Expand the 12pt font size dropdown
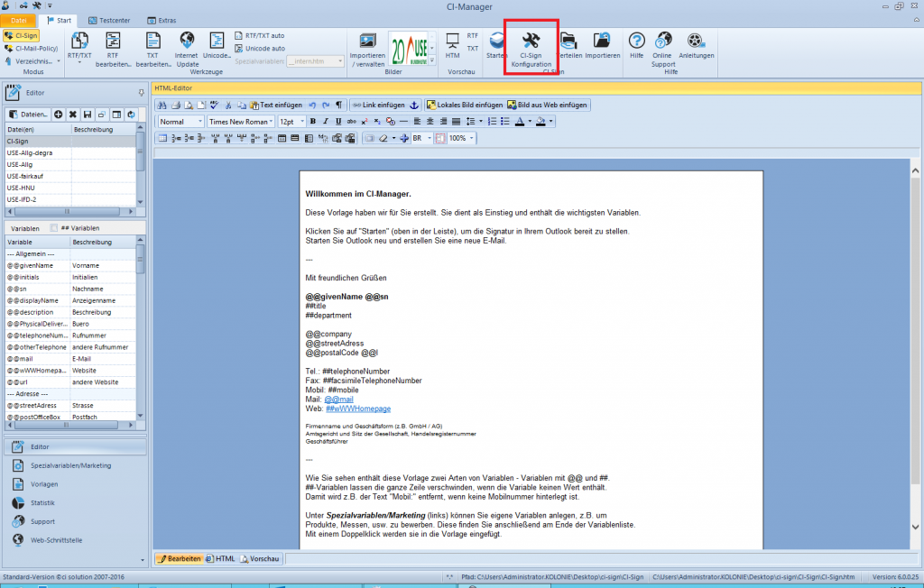 click(x=304, y=121)
